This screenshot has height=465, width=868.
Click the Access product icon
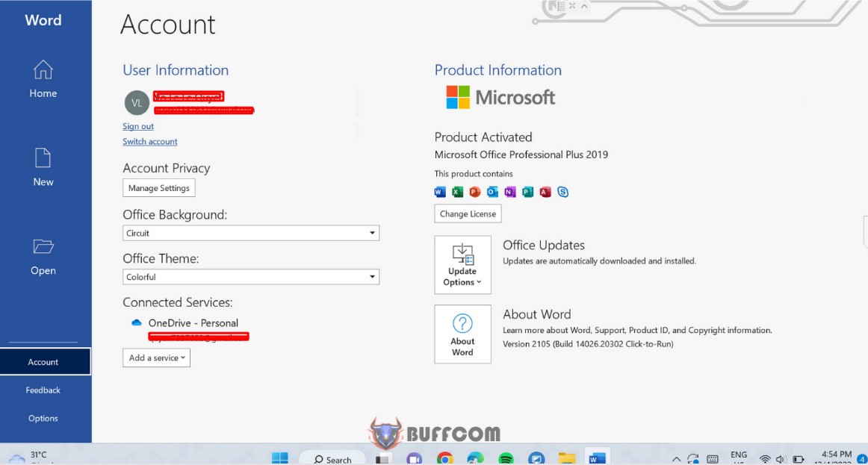pyautogui.click(x=545, y=192)
